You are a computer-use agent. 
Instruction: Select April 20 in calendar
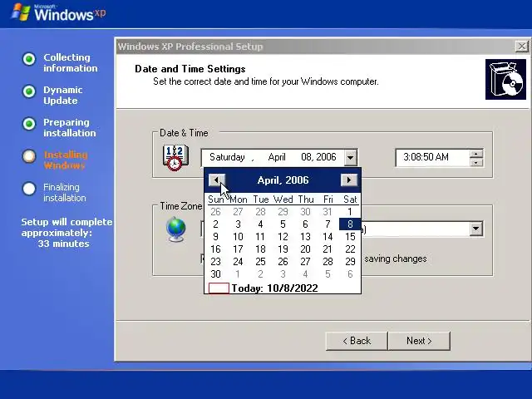305,249
